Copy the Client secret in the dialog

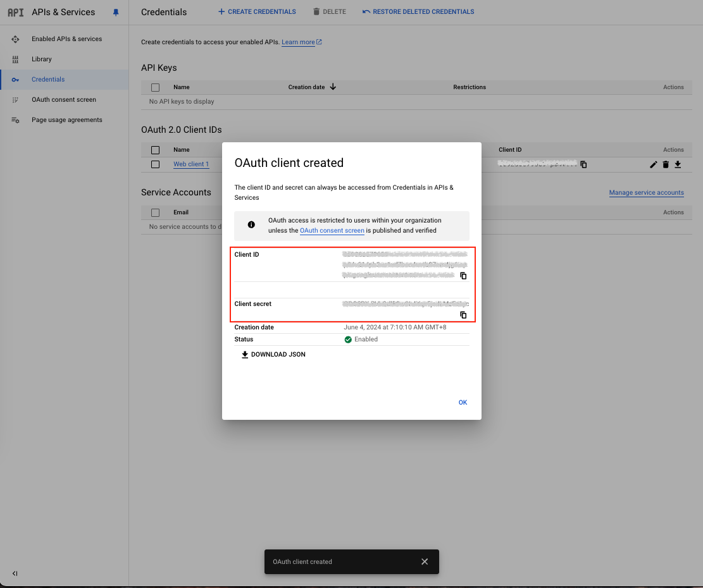coord(463,315)
